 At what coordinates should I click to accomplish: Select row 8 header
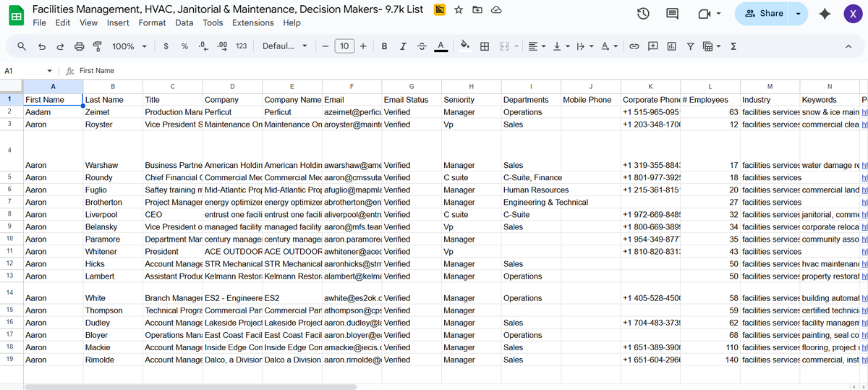pos(11,214)
